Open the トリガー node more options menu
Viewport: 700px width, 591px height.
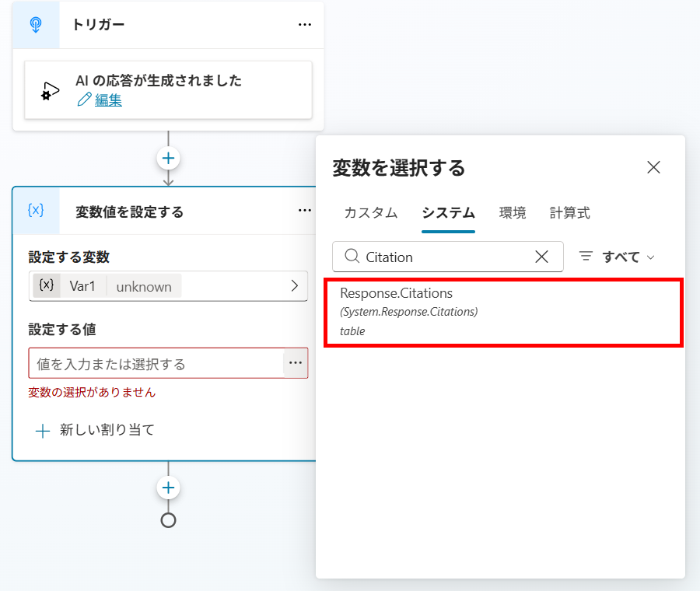tap(305, 25)
